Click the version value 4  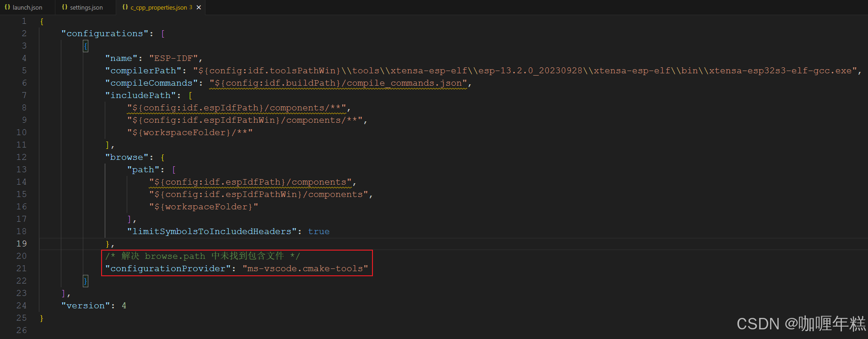[124, 306]
